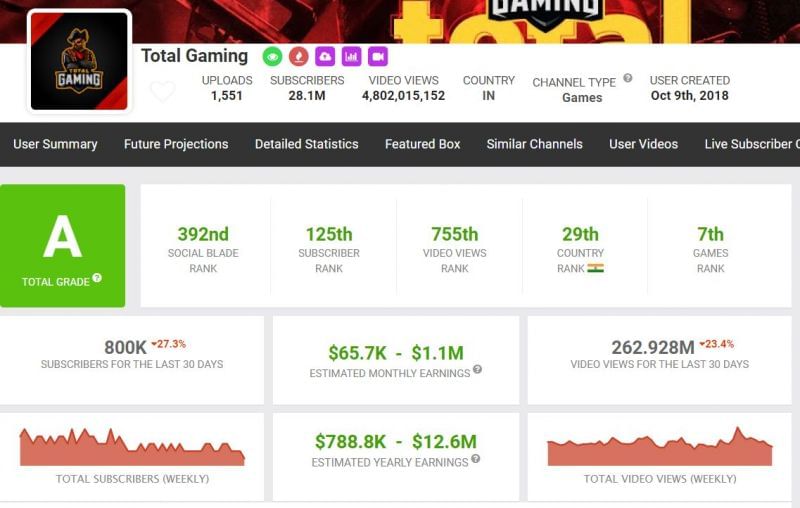
Task: Click the red flame icon beside channel name
Action: [x=299, y=56]
